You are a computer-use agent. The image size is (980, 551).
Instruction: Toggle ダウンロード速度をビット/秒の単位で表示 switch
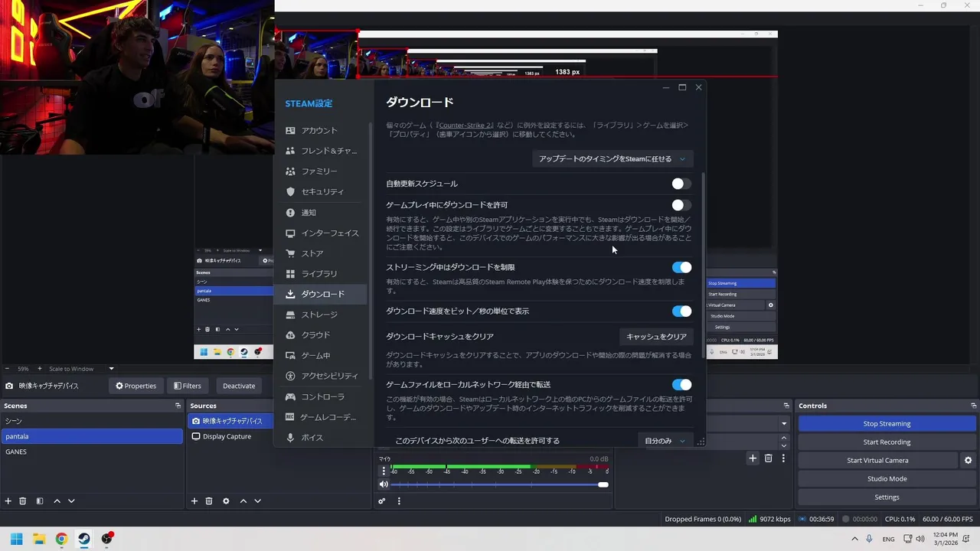(681, 311)
